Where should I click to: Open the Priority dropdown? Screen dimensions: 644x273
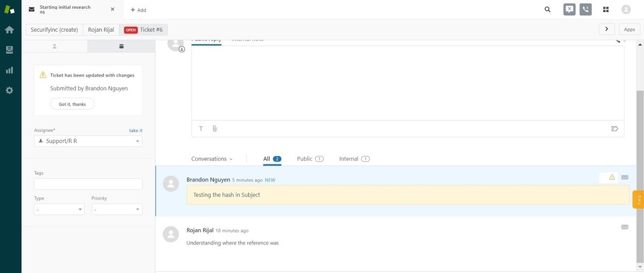point(117,209)
